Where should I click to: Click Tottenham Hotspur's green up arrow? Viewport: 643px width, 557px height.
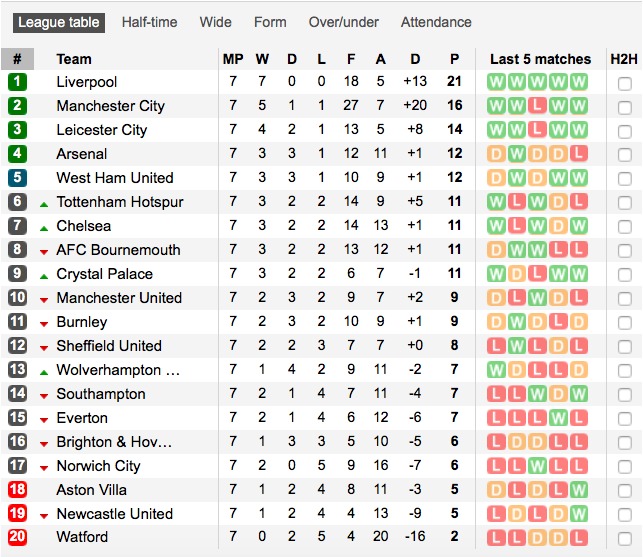tap(44, 204)
